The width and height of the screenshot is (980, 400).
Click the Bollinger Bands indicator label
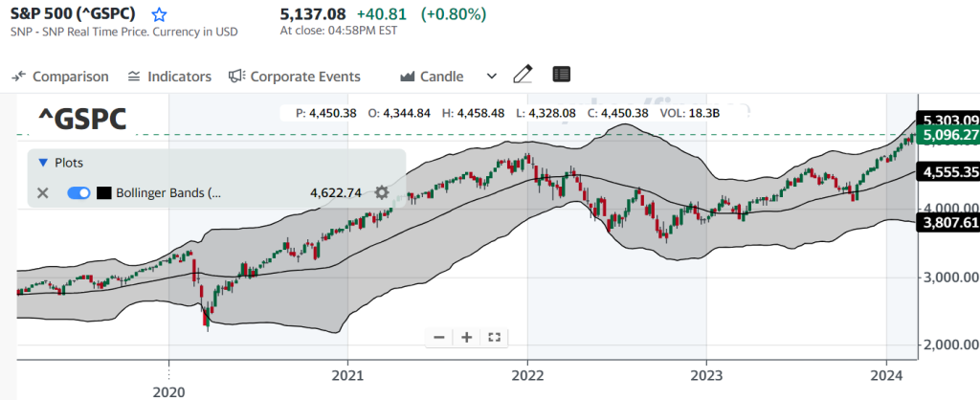point(168,192)
